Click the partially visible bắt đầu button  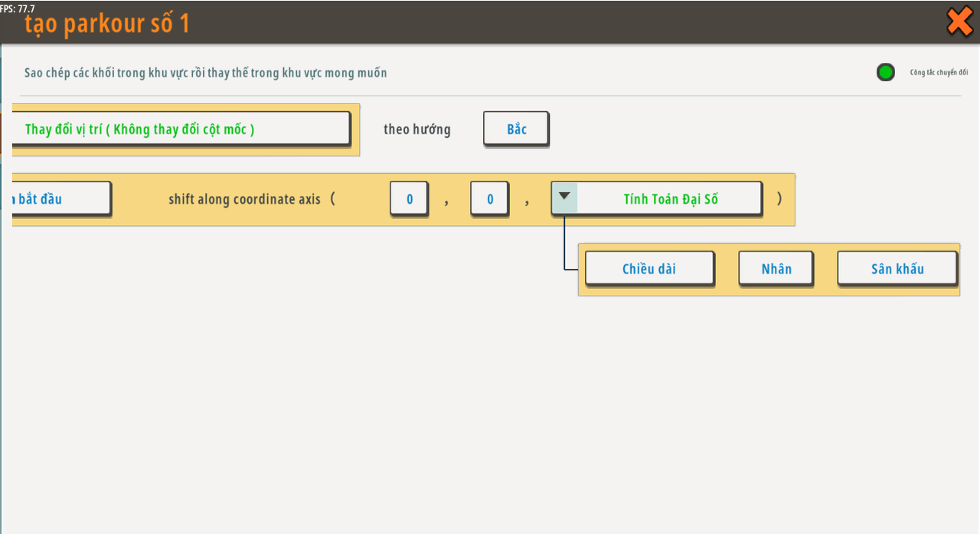61,199
